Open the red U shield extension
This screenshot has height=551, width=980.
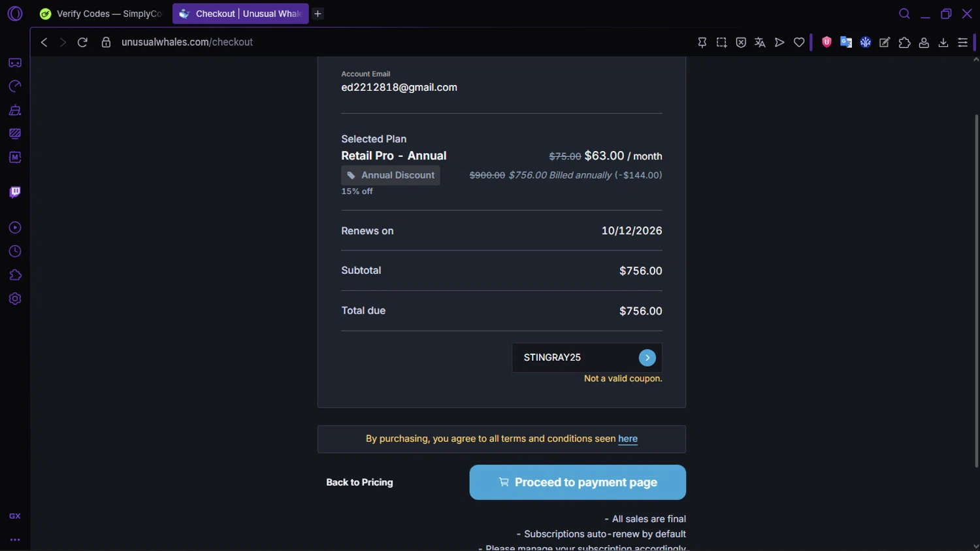click(826, 42)
